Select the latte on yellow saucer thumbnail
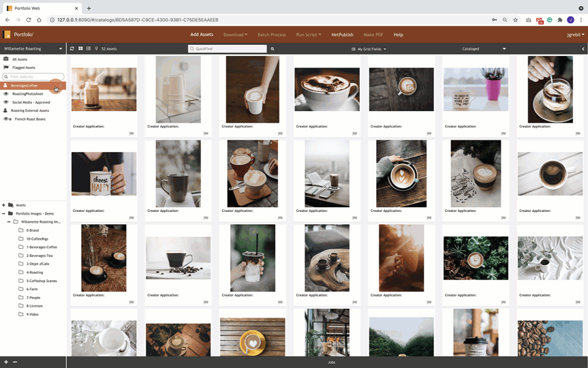This screenshot has height=368, width=588. [252, 337]
